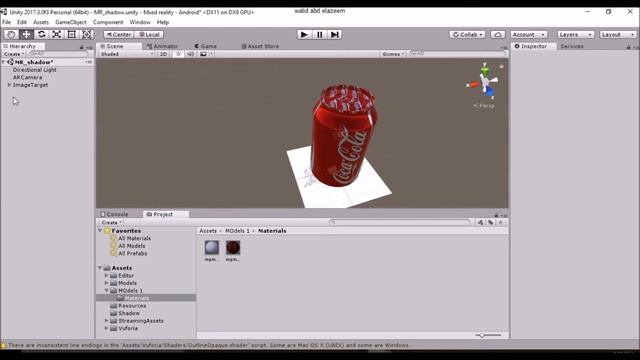Select the Move tool
The image size is (640, 360).
(x=26, y=35)
